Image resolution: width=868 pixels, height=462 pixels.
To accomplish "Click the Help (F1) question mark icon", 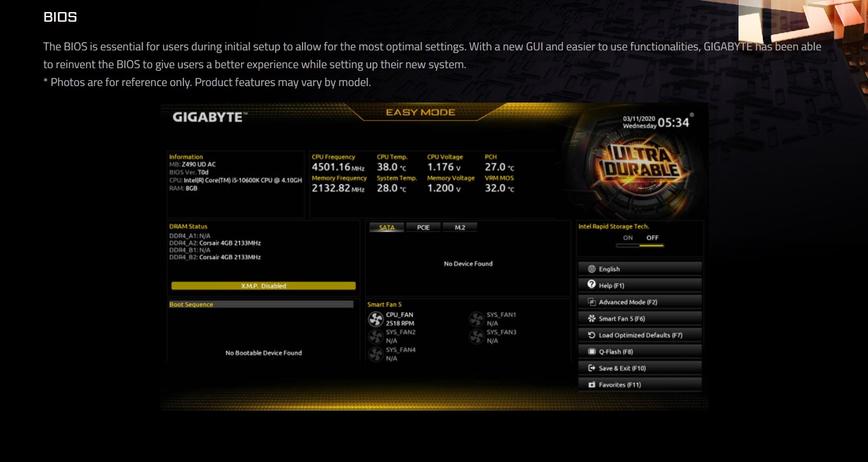I will click(x=590, y=285).
